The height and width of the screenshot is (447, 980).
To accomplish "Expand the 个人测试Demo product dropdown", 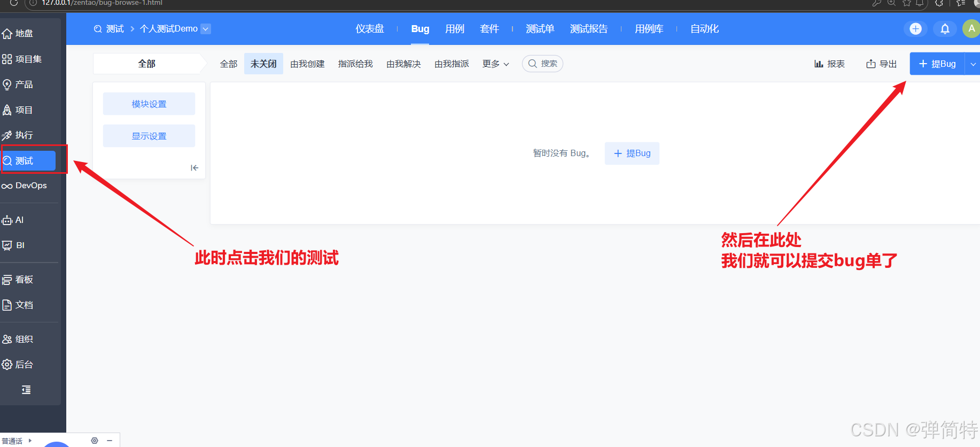I will 206,29.
